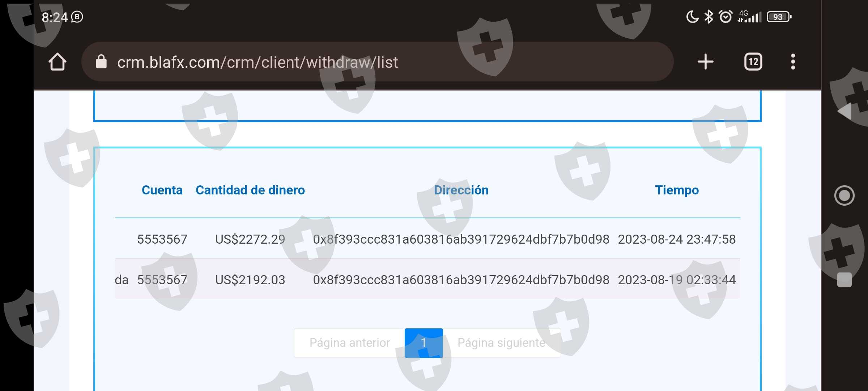Click the Página siguiente button
Screen dimensions: 868x391
click(502, 343)
